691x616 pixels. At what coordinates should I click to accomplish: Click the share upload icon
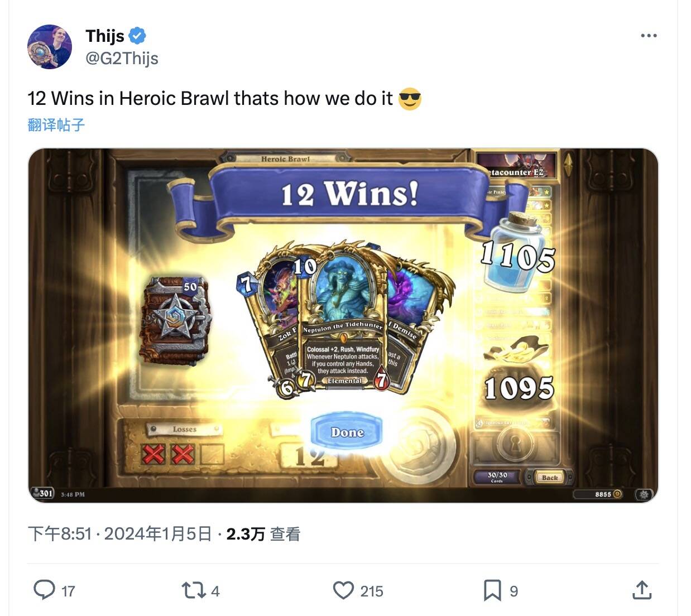642,590
